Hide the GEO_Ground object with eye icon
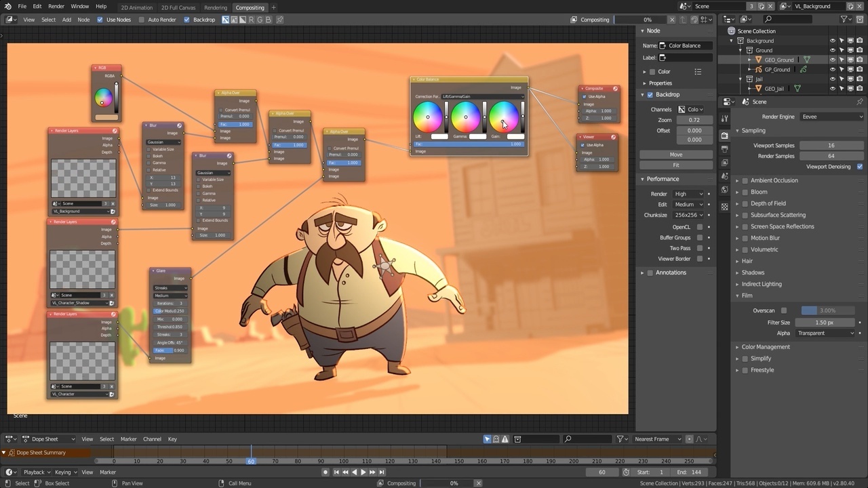Screen dimensions: 868x488 point(833,60)
